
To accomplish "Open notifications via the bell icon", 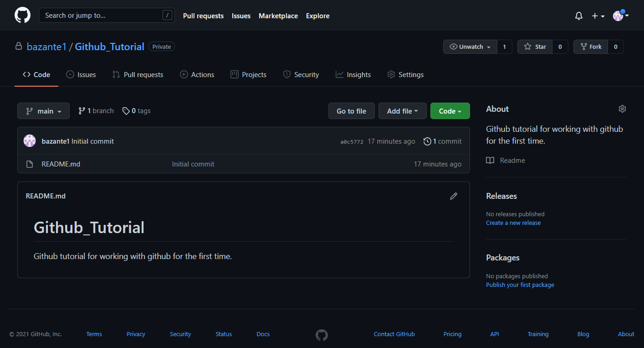I will tap(578, 16).
